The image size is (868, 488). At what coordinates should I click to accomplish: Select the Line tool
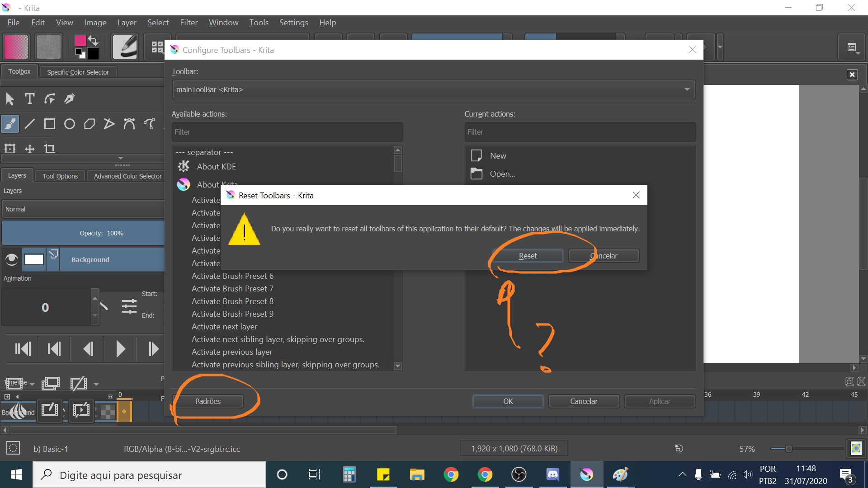point(30,124)
